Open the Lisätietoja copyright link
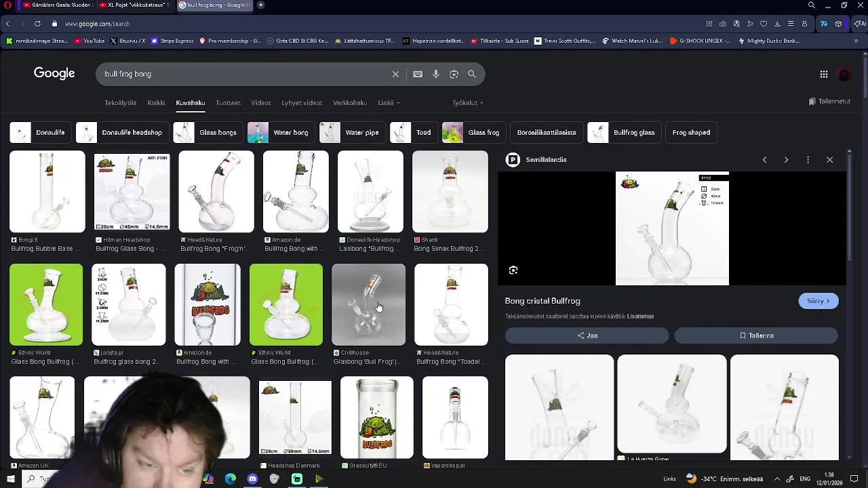This screenshot has height=488, width=868. [x=640, y=317]
